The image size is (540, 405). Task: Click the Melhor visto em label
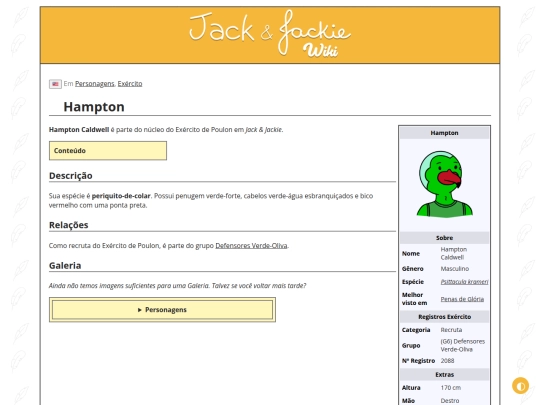click(414, 299)
